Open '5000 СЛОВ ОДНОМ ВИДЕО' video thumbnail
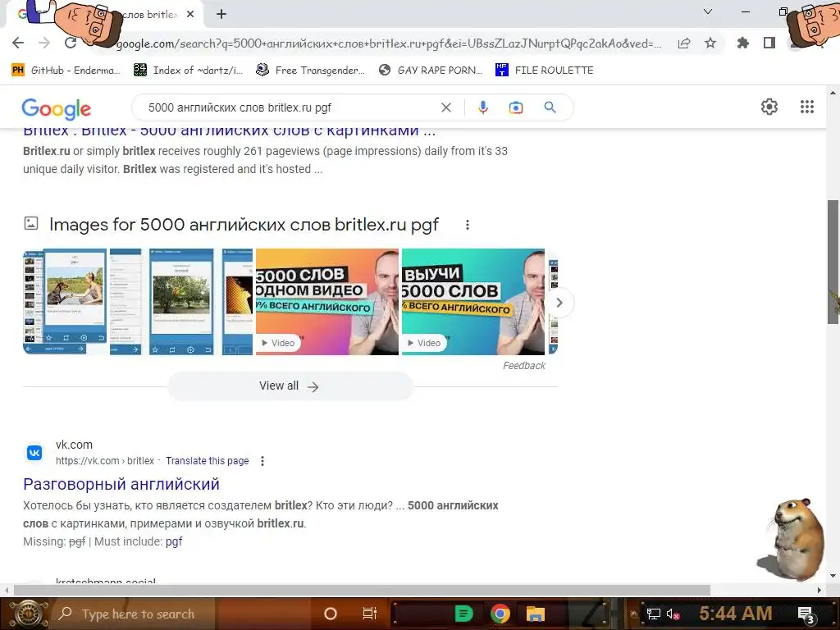Image resolution: width=840 pixels, height=630 pixels. click(x=326, y=301)
